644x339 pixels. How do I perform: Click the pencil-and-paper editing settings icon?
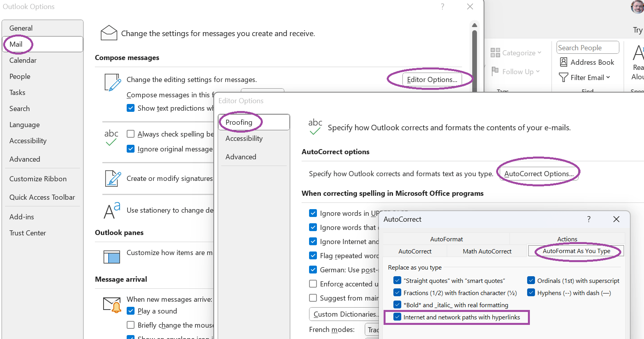pyautogui.click(x=113, y=82)
